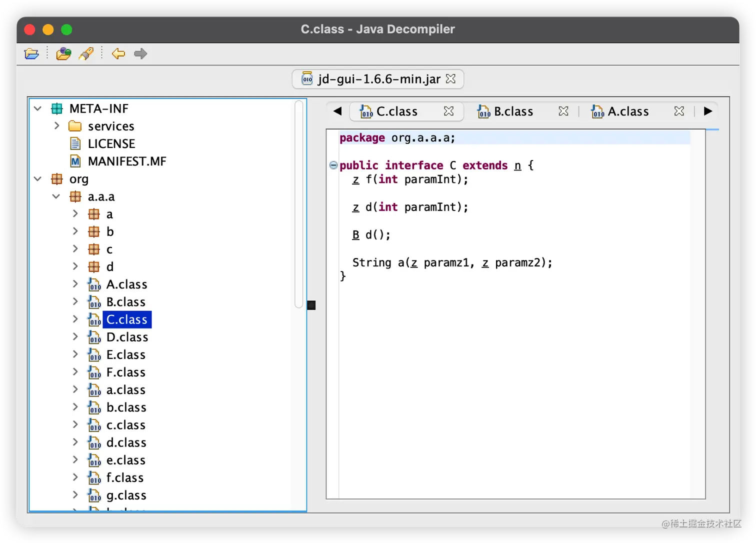Expand the uppercase D.class tree node
Image resolution: width=756 pixels, height=543 pixels.
pos(75,337)
